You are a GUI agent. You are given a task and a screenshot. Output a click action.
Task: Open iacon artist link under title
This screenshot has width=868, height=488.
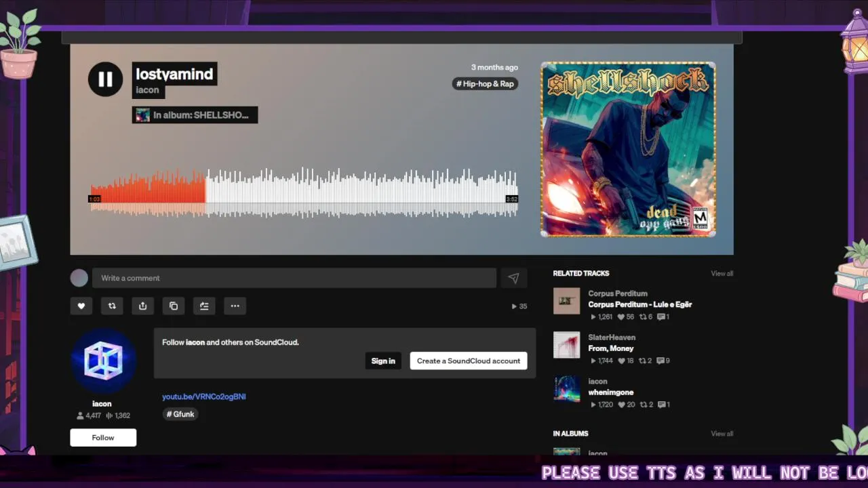point(147,90)
